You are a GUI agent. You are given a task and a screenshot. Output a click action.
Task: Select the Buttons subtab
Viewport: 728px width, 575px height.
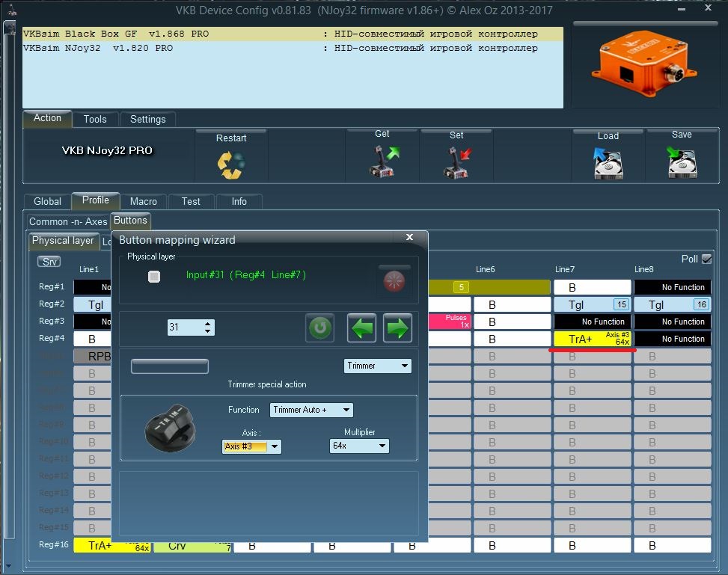(130, 221)
